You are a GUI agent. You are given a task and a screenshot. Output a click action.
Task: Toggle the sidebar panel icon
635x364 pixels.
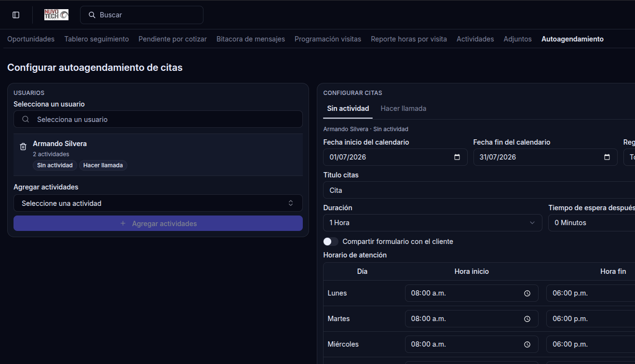16,15
